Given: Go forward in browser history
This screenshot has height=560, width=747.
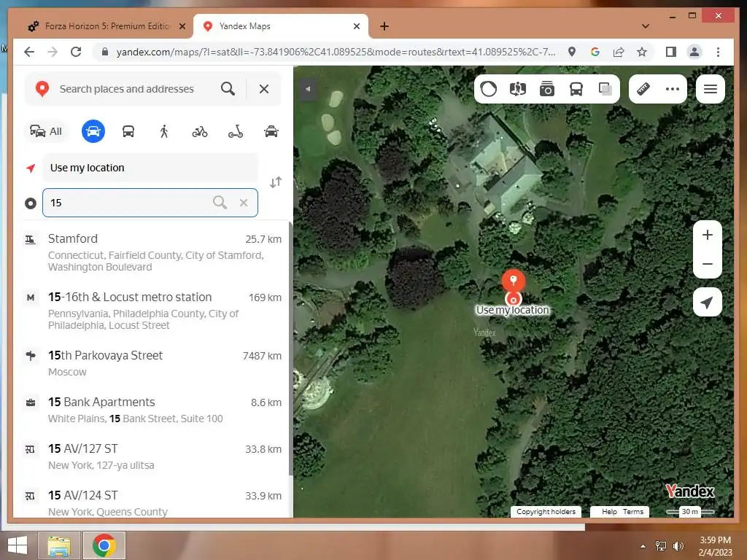Looking at the screenshot, I should click(53, 52).
